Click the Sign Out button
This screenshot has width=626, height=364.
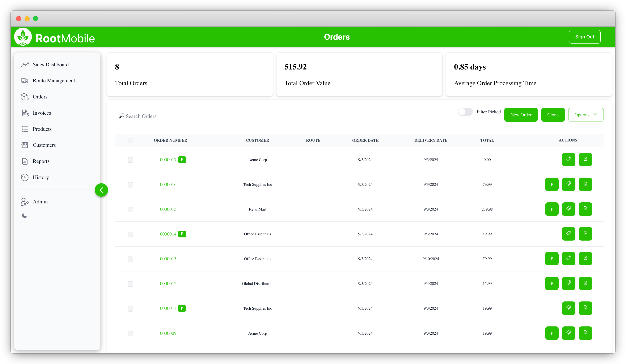point(584,37)
